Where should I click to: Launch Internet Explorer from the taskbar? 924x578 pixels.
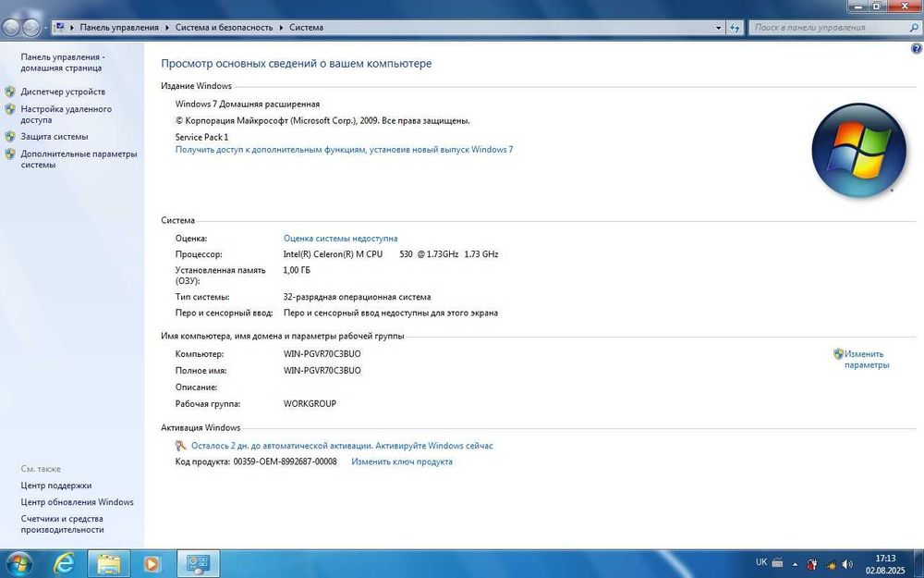[x=64, y=564]
